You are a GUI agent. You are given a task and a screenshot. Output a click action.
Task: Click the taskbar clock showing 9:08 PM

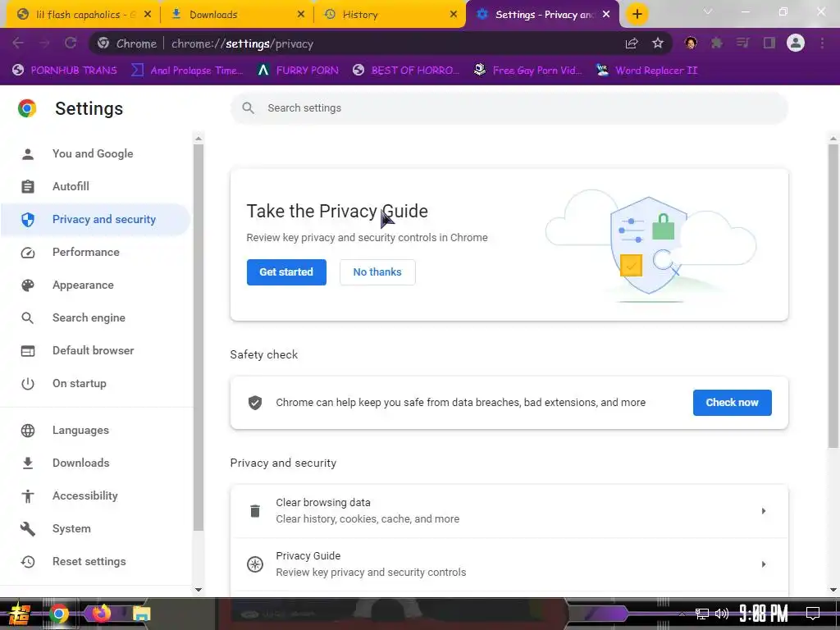tap(764, 613)
